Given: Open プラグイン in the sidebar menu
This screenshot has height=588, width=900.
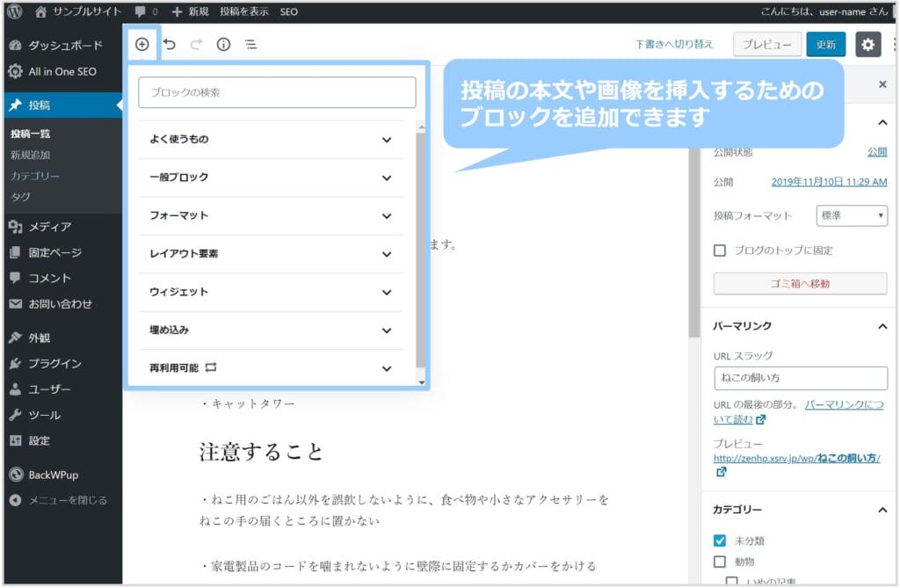Looking at the screenshot, I should [54, 363].
